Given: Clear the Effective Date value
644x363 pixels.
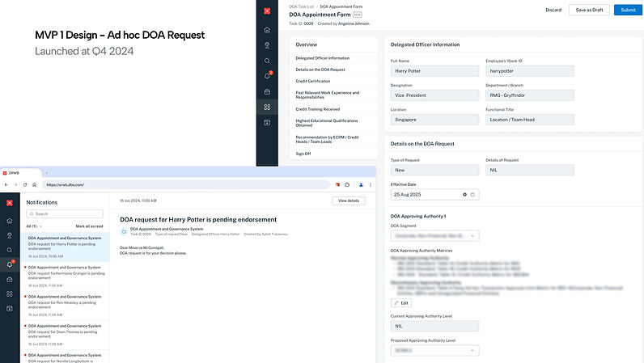Looking at the screenshot, I should click(464, 195).
